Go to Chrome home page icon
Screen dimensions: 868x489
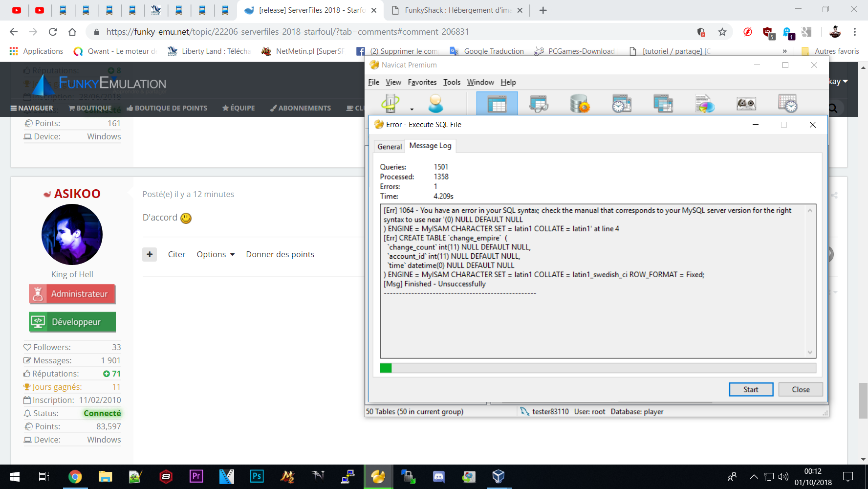pyautogui.click(x=72, y=32)
